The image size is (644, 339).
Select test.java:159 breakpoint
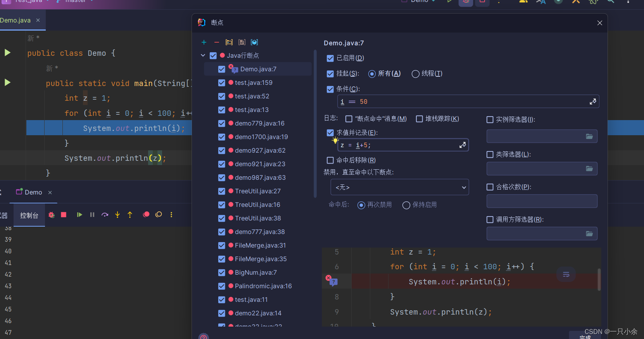(254, 83)
